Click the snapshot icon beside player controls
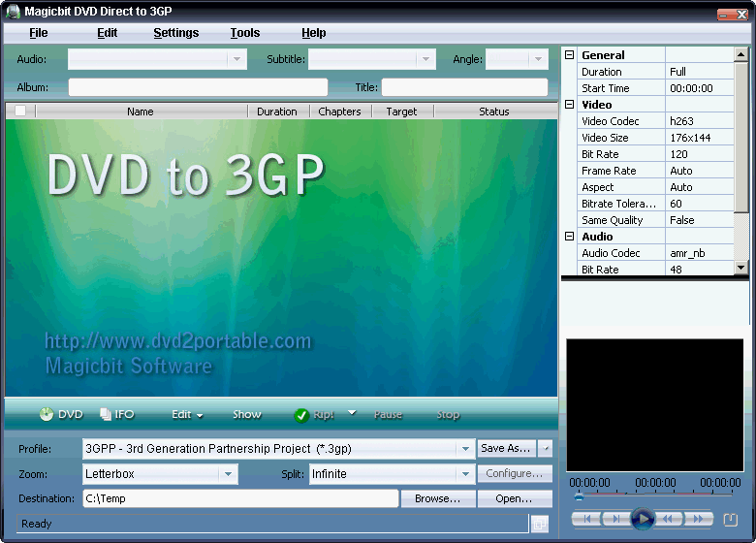 pyautogui.click(x=731, y=520)
